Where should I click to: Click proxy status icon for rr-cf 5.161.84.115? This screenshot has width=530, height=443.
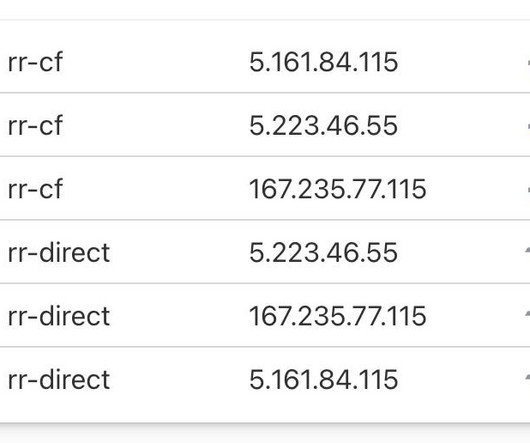pos(528,63)
